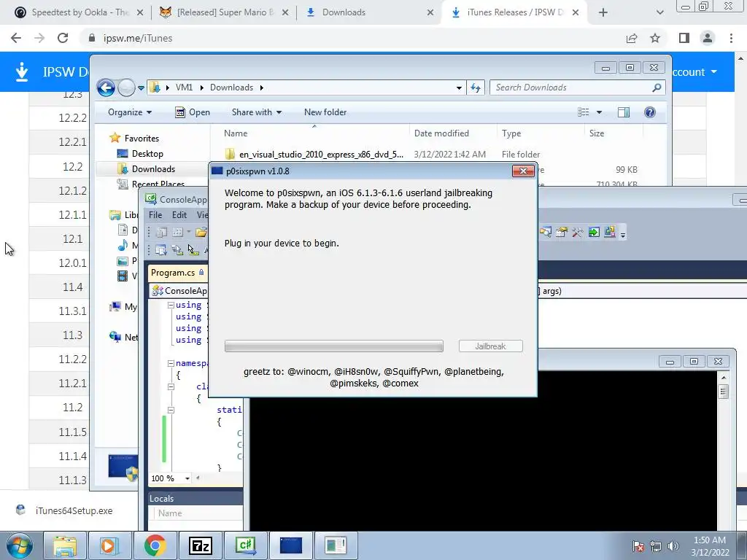747x560 pixels.
Task: Open the 100 % zoom dropdown
Action: (187, 478)
